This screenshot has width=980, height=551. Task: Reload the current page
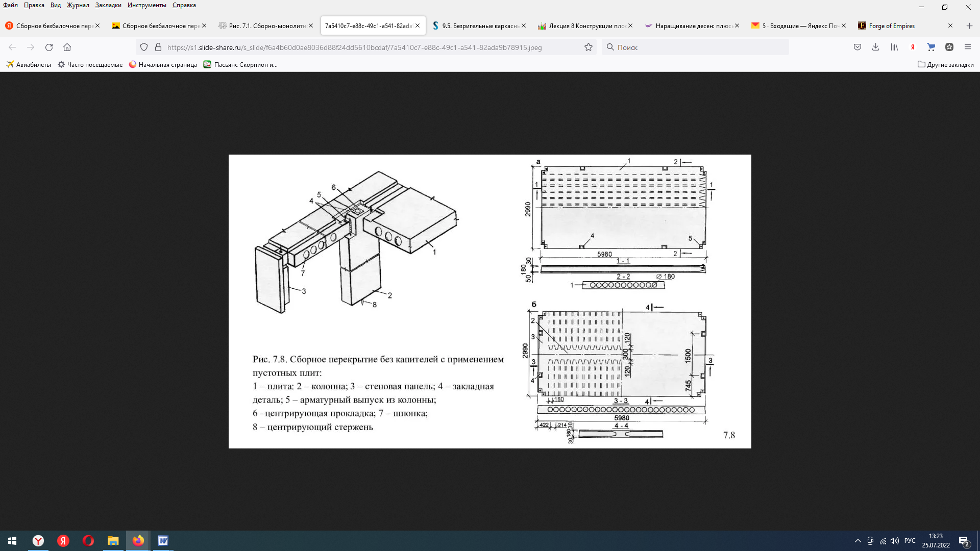coord(49,47)
